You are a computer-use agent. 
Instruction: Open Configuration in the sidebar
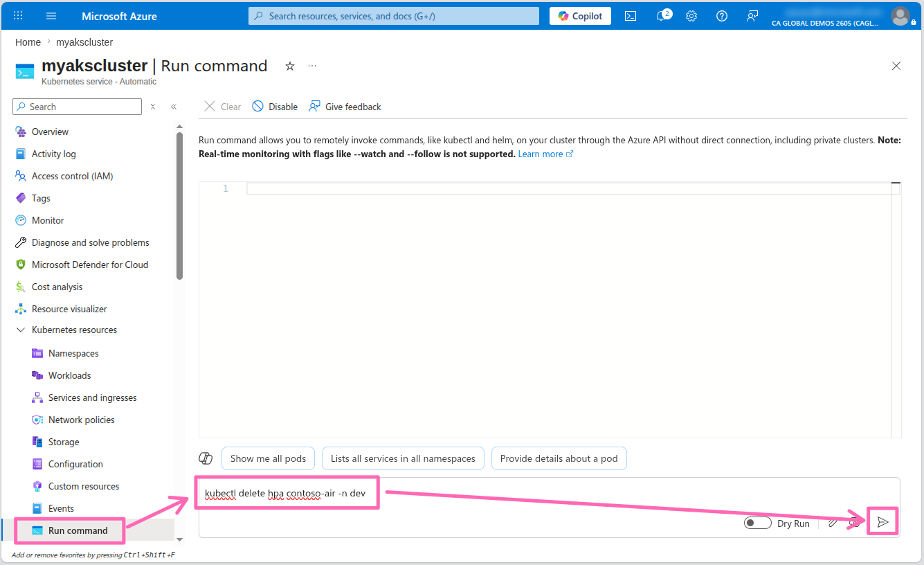[75, 464]
